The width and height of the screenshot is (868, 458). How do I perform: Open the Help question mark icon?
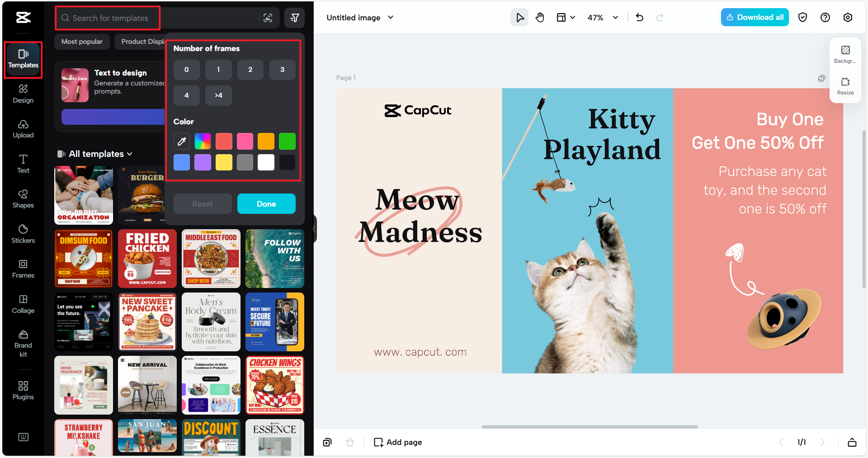coord(825,18)
